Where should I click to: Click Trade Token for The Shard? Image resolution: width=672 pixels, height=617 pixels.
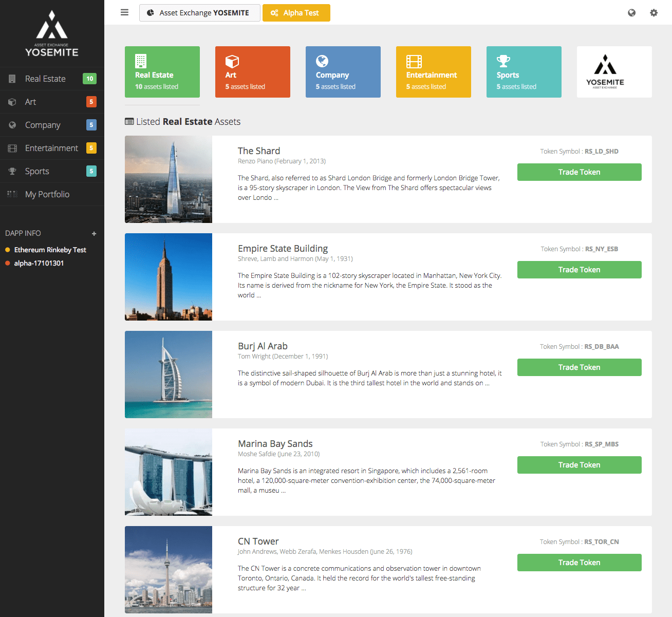coord(580,172)
